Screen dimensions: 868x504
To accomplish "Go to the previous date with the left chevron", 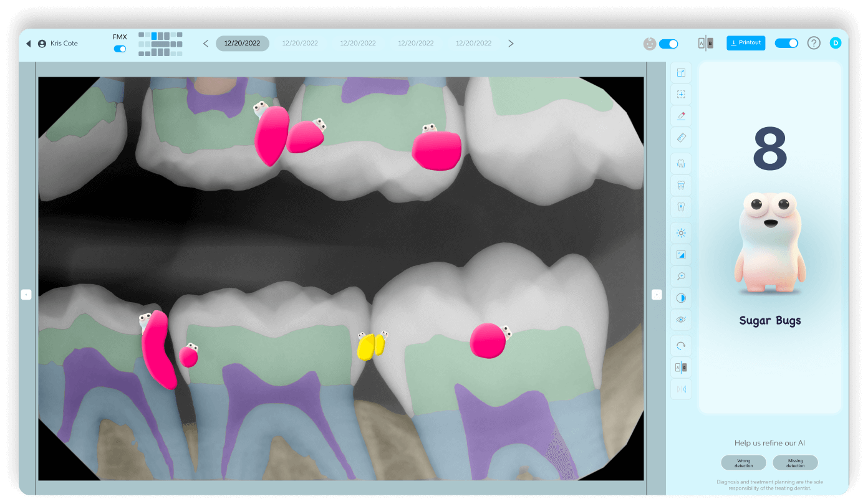I will (206, 44).
